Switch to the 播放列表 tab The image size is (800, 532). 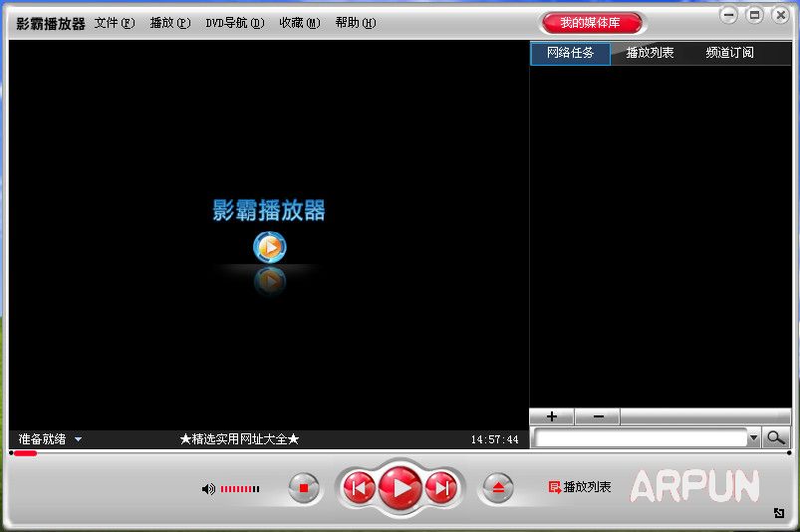[x=650, y=53]
